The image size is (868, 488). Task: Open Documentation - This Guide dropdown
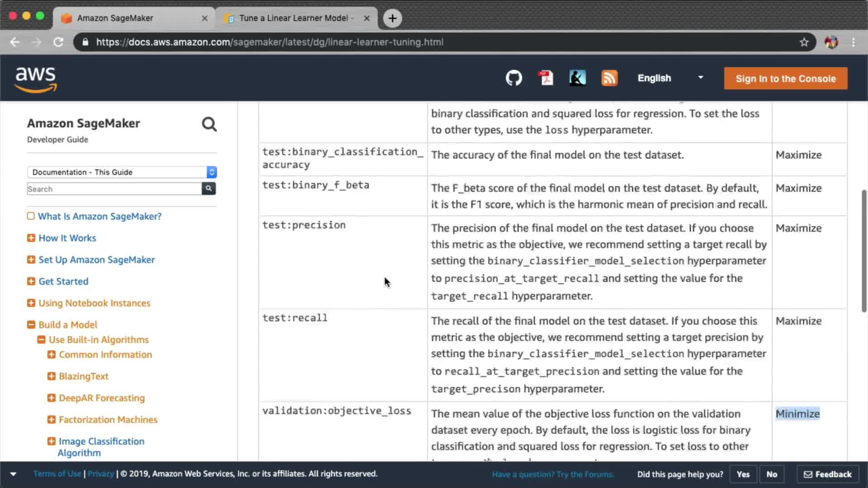point(122,172)
